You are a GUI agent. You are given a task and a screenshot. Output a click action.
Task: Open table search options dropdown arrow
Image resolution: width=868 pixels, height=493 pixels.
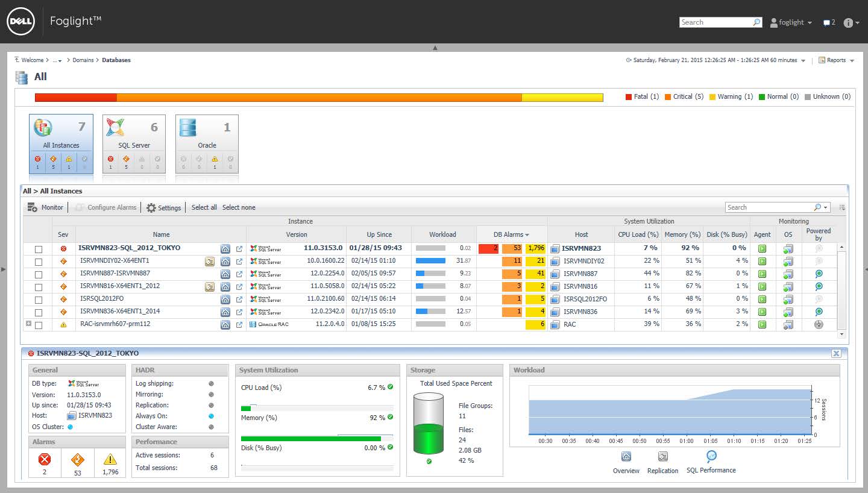point(826,207)
